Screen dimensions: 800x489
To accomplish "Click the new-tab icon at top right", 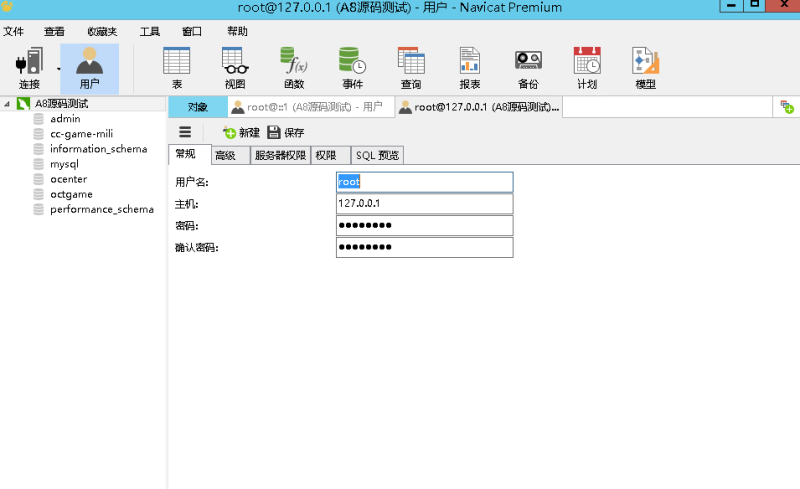I will point(787,107).
